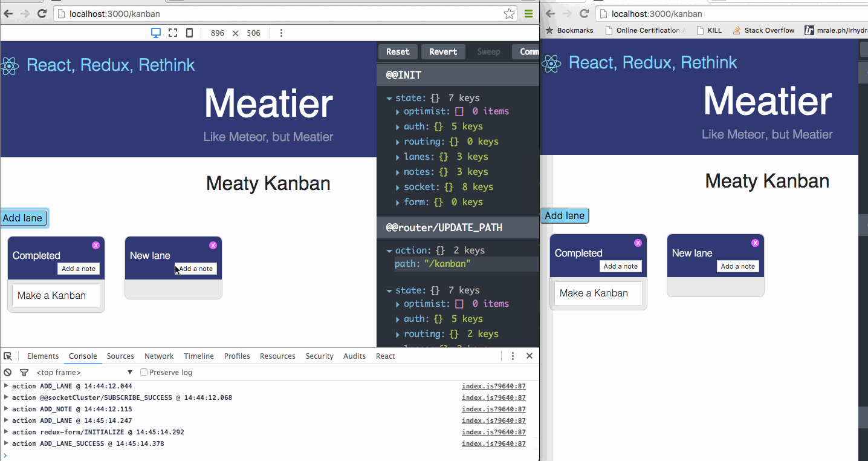Click the fit-to-window device toolbar icon
Screen dimensions: 868x461
173,33
